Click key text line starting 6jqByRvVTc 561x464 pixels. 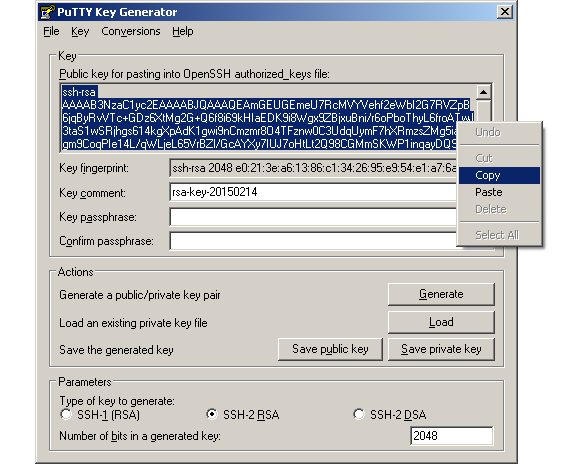pyautogui.click(x=268, y=118)
